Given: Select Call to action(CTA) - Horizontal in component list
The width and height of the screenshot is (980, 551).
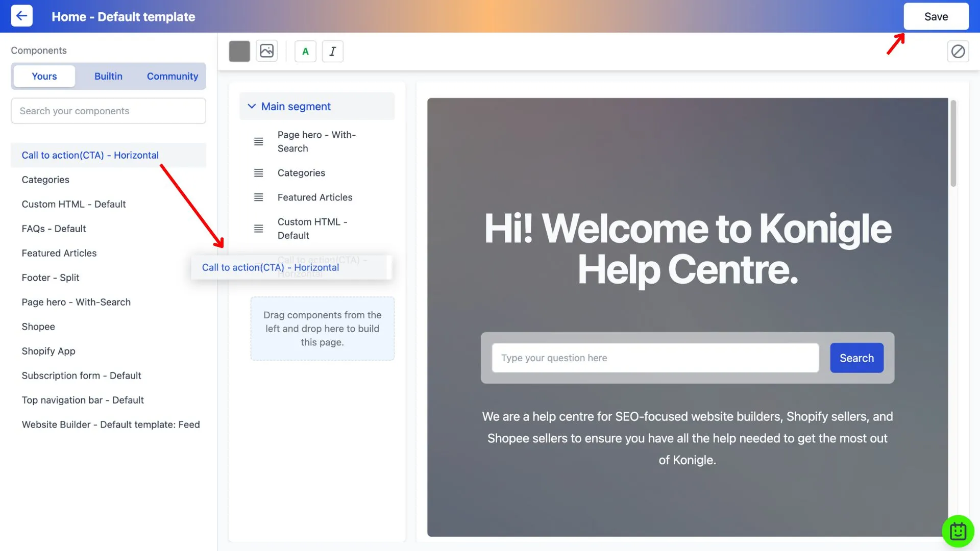Looking at the screenshot, I should (x=108, y=155).
